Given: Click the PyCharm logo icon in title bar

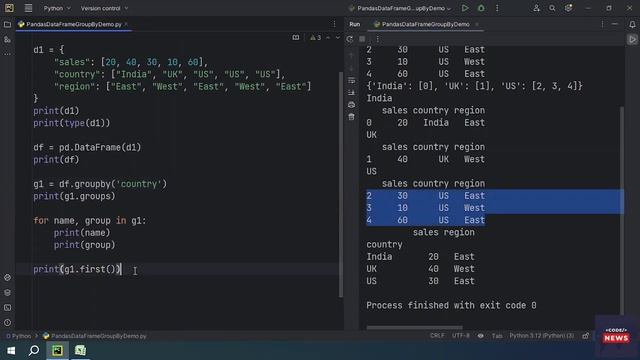Looking at the screenshot, I should pyautogui.click(x=9, y=8).
